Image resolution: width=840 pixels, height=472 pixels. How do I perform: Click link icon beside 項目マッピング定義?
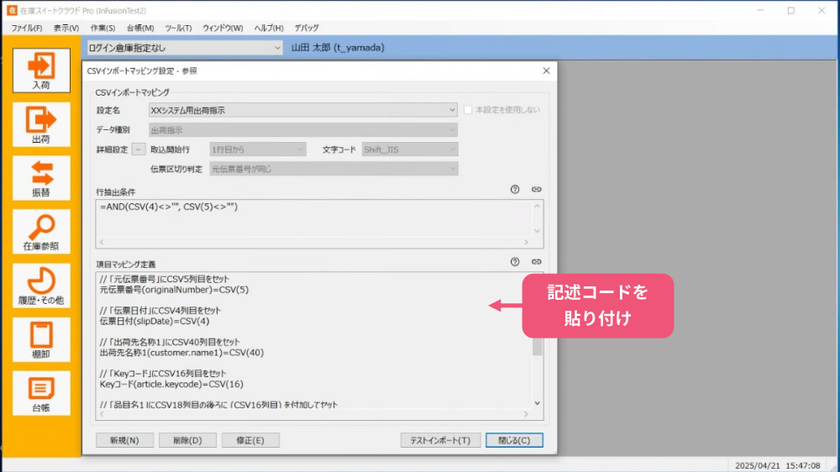(536, 262)
